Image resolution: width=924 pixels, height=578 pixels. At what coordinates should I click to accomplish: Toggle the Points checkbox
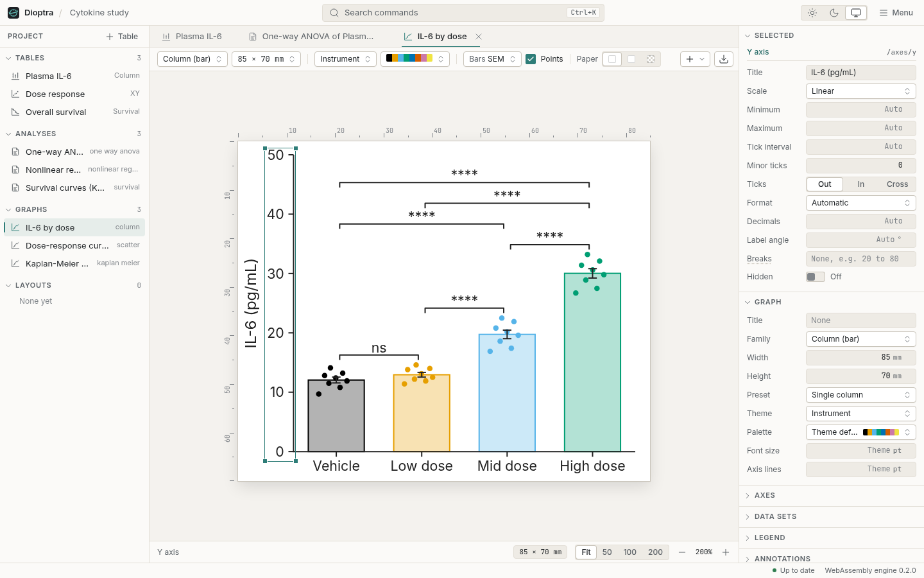point(531,59)
